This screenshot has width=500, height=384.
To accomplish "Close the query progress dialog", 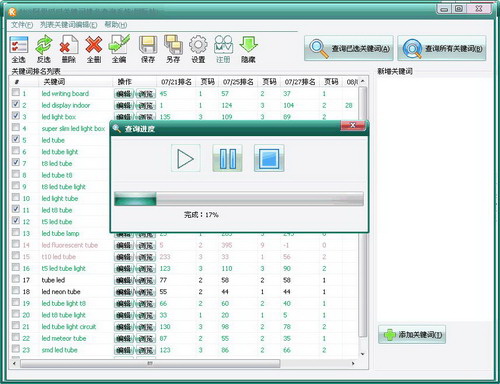I will (353, 125).
